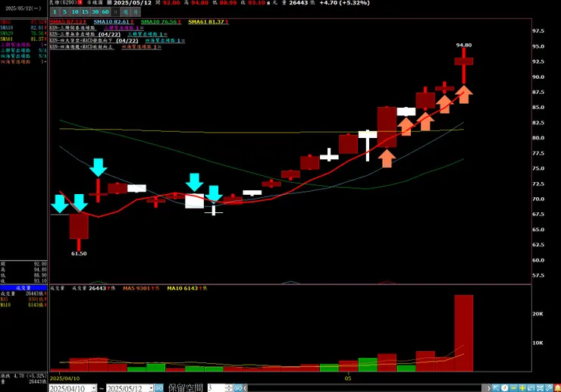Open the start date 2025/04/10 dropdown
Screen dimensions: 561x392
pos(94,388)
